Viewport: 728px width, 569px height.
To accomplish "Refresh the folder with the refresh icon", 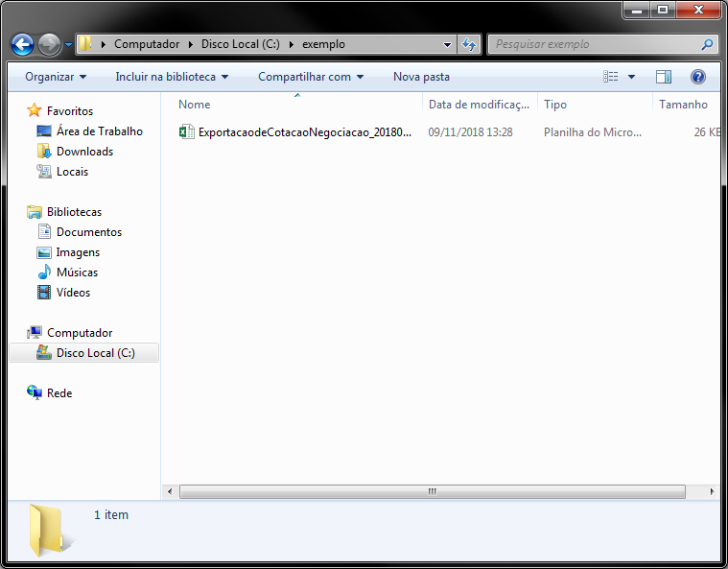I will tap(469, 44).
